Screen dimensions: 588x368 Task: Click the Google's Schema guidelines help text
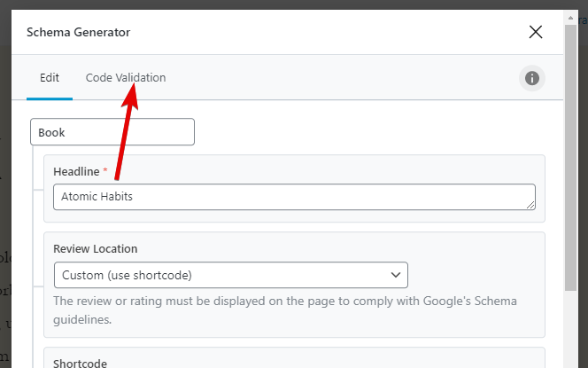tap(285, 310)
